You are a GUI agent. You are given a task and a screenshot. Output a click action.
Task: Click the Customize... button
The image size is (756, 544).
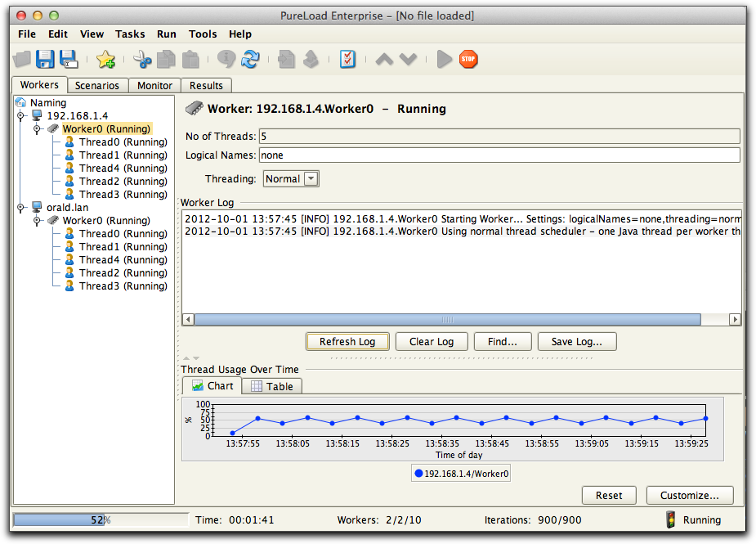(x=690, y=495)
